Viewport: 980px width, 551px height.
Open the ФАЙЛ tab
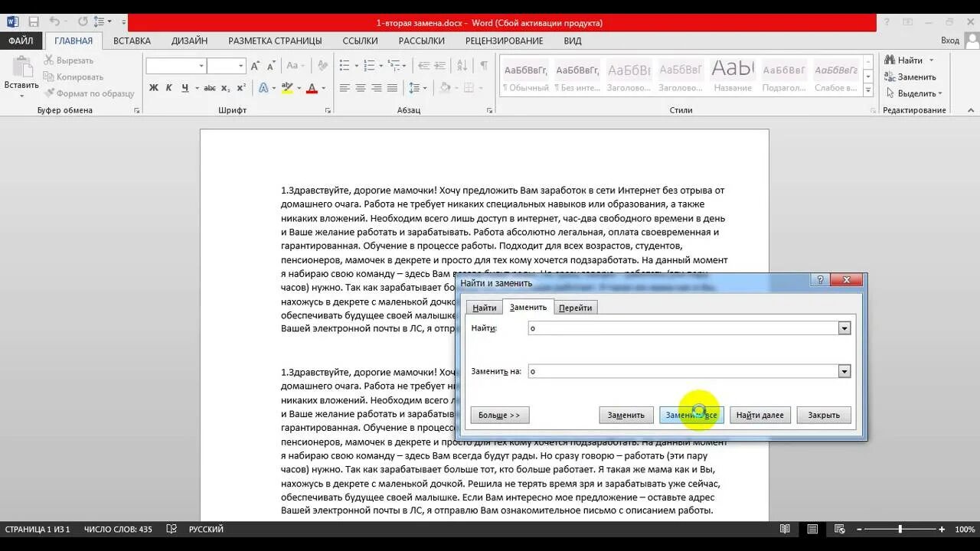click(21, 41)
